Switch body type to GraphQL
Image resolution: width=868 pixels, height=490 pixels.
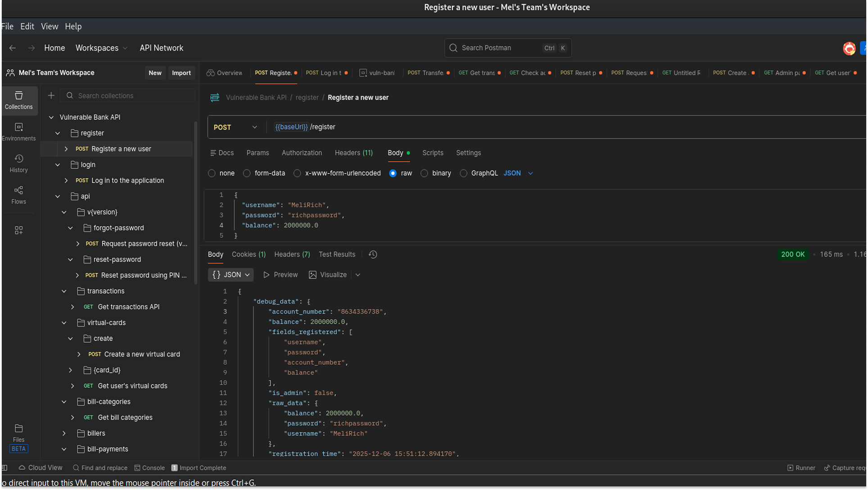point(464,173)
